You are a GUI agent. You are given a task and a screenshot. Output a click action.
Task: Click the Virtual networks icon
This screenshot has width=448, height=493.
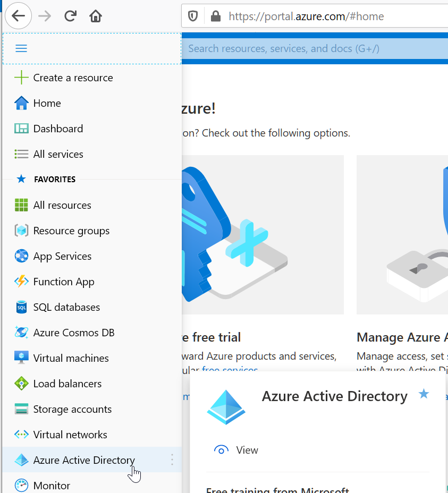pyautogui.click(x=21, y=435)
